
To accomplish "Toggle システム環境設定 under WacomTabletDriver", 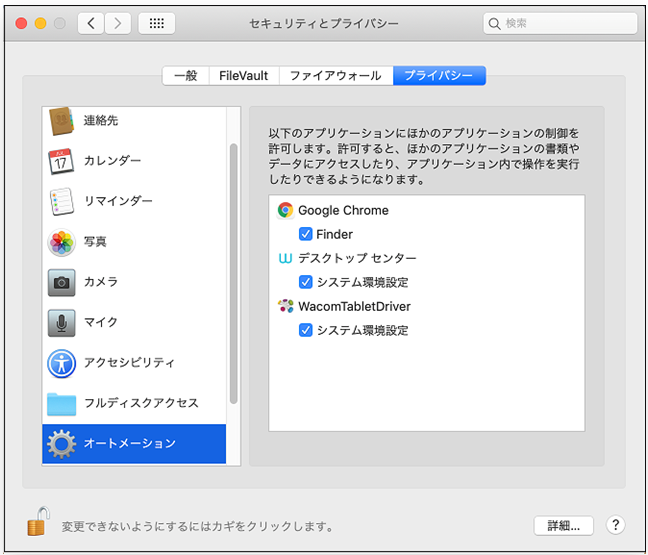I will [x=305, y=330].
